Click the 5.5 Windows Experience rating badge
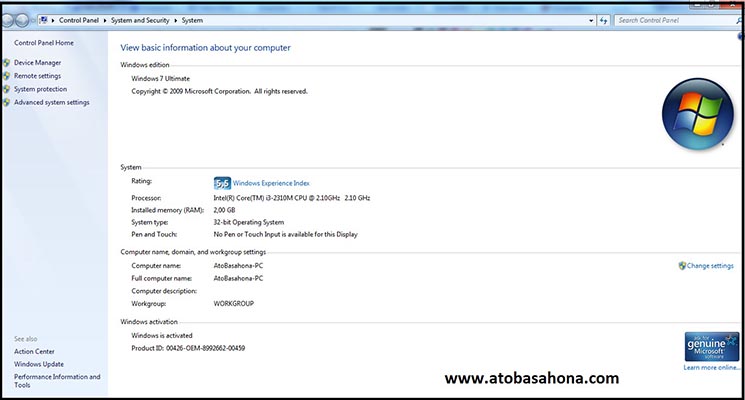 [x=222, y=183]
